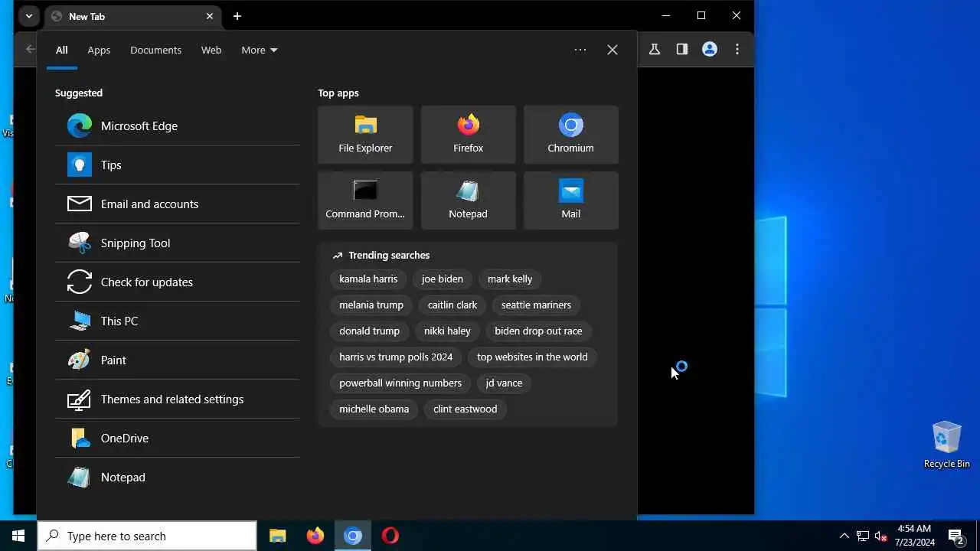Select the All search tab
The height and width of the screenshot is (551, 980).
point(62,50)
